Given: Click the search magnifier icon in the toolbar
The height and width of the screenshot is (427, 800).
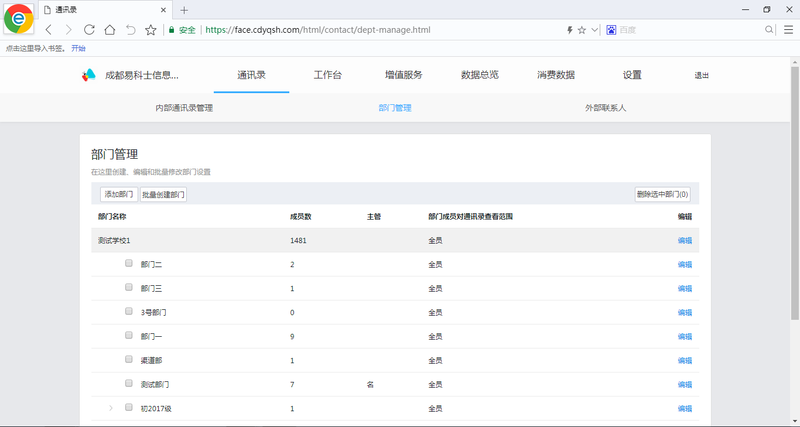Looking at the screenshot, I should pos(769,30).
